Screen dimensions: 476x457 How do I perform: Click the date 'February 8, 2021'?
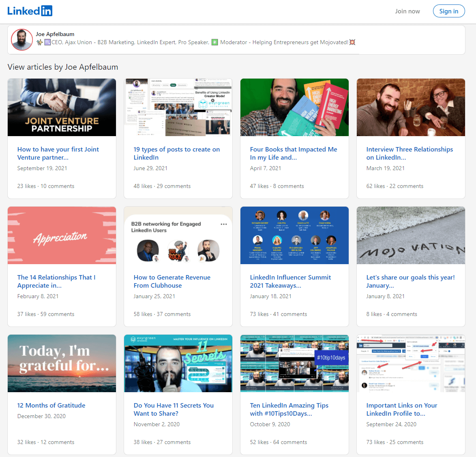tap(38, 296)
